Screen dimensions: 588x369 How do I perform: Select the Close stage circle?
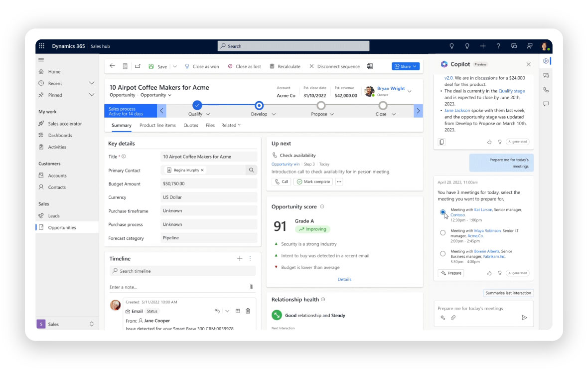click(383, 106)
